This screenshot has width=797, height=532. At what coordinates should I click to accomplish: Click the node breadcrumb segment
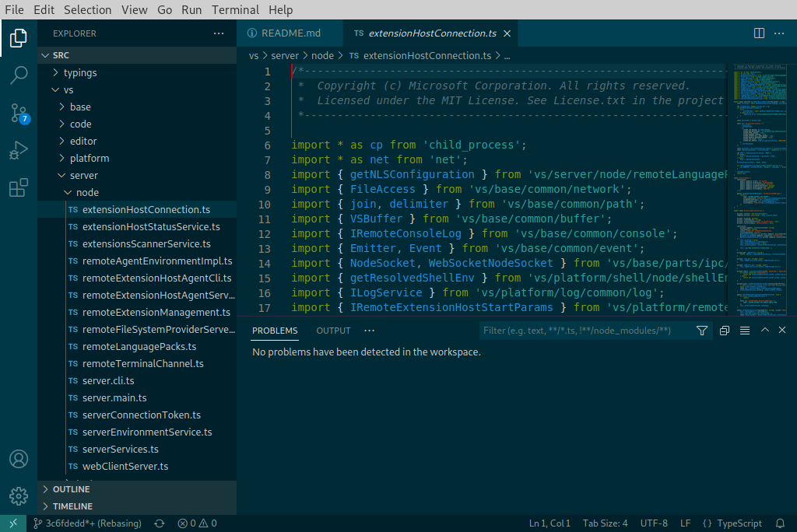322,56
